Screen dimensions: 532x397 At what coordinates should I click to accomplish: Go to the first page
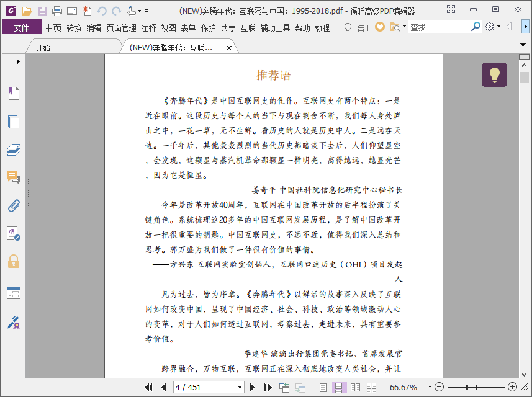coord(148,387)
